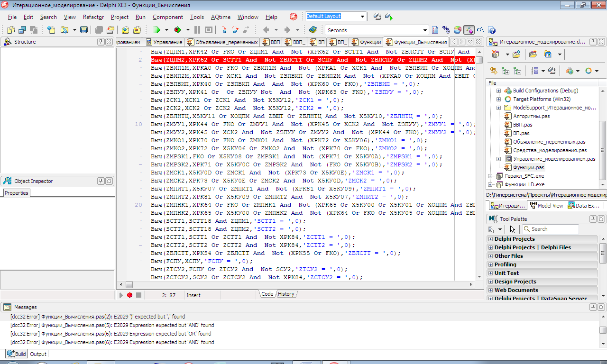Screen dimensions: 607x364
Task: Click the Run Without Debugging bug icon
Action: click(177, 30)
